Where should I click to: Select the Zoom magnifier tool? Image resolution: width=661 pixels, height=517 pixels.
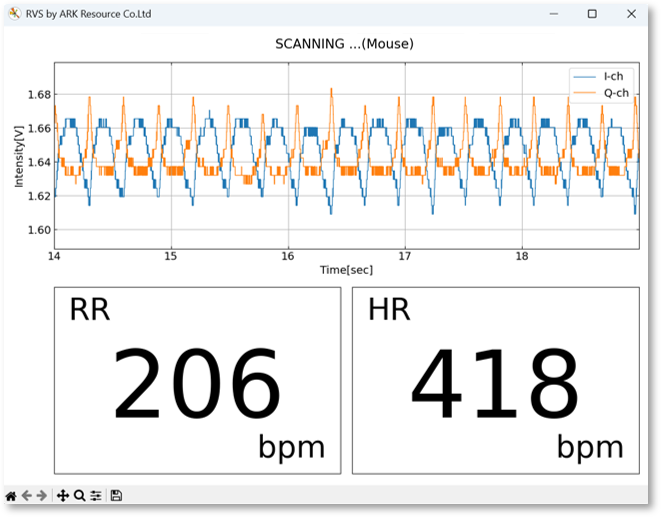tap(79, 496)
